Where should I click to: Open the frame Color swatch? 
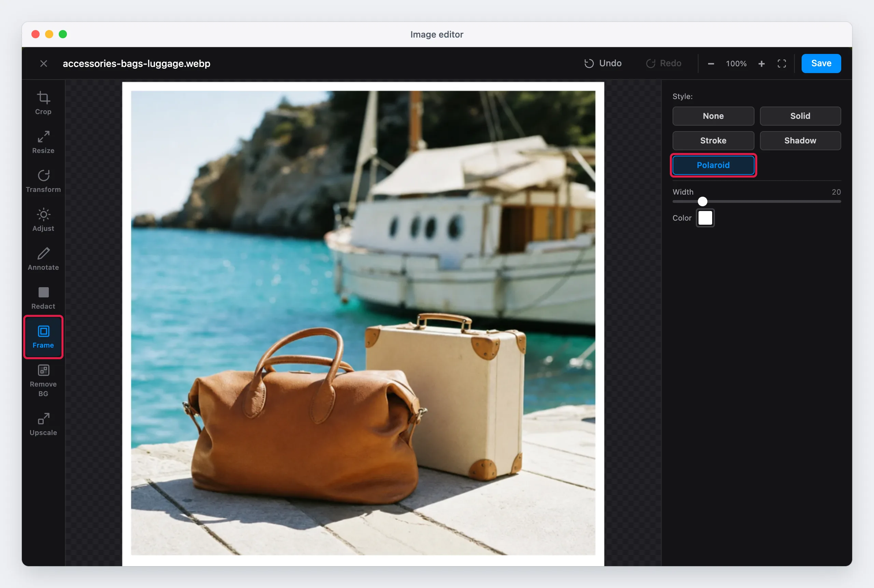coord(705,218)
